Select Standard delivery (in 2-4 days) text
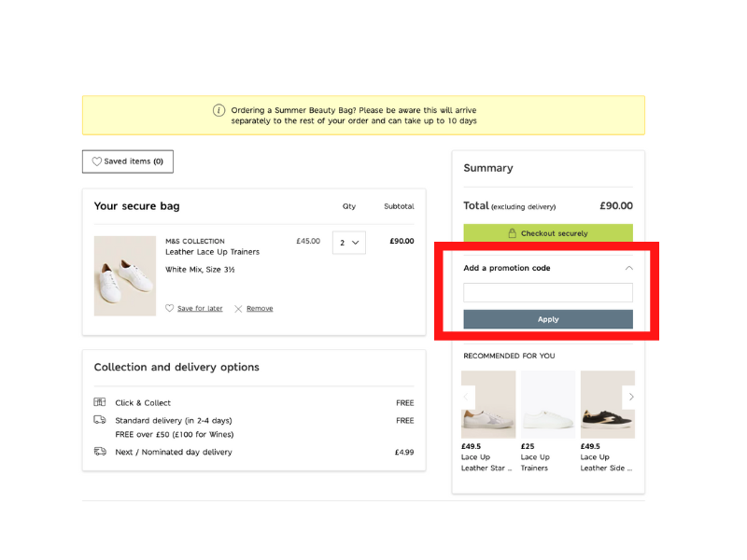This screenshot has width=747, height=560. (174, 421)
